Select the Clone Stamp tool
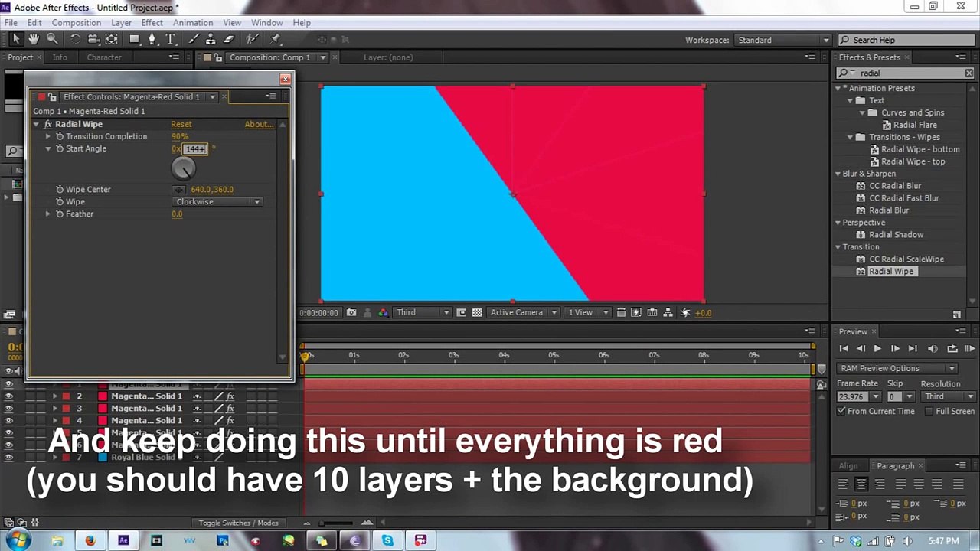 coord(211,40)
